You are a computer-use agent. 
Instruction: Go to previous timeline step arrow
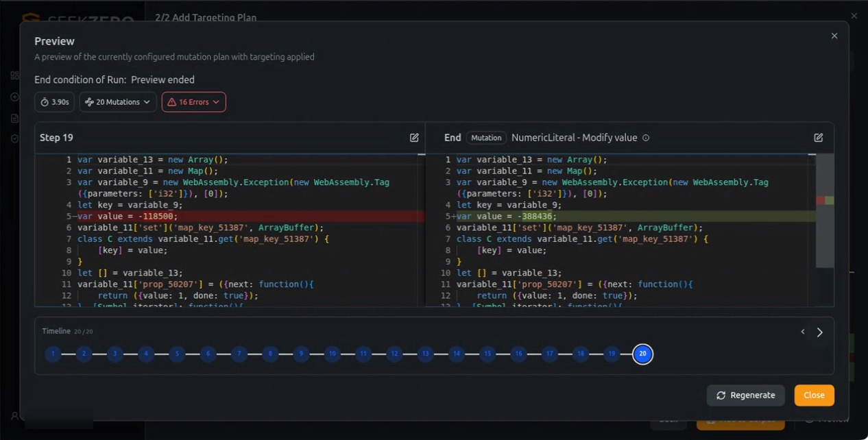point(803,332)
